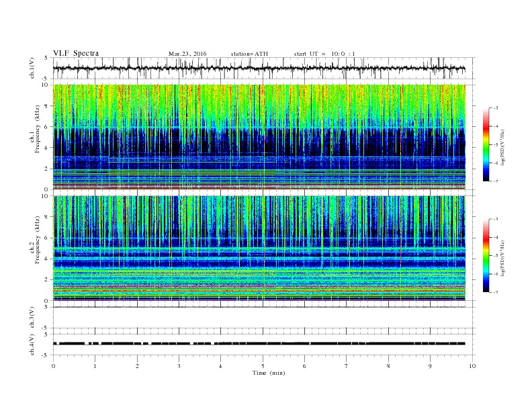Click time axis tick label "9"
The height and width of the screenshot is (411, 532).
[x=430, y=366]
